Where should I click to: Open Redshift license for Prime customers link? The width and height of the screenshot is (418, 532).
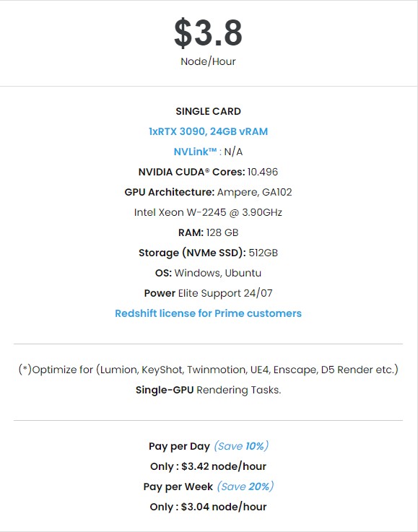coord(209,313)
